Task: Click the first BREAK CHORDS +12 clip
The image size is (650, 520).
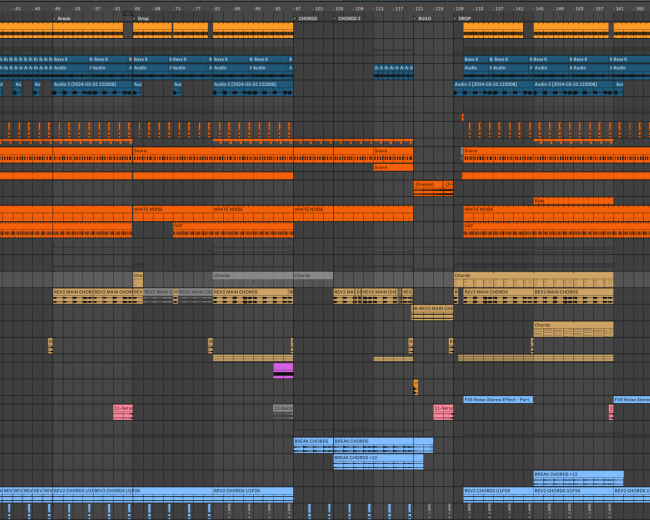Action: pos(377,457)
